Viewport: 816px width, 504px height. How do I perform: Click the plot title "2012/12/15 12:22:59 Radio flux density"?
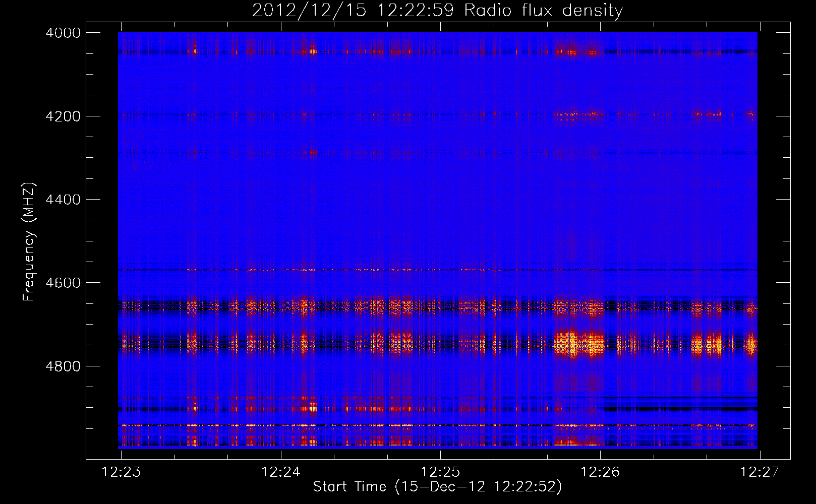437,10
